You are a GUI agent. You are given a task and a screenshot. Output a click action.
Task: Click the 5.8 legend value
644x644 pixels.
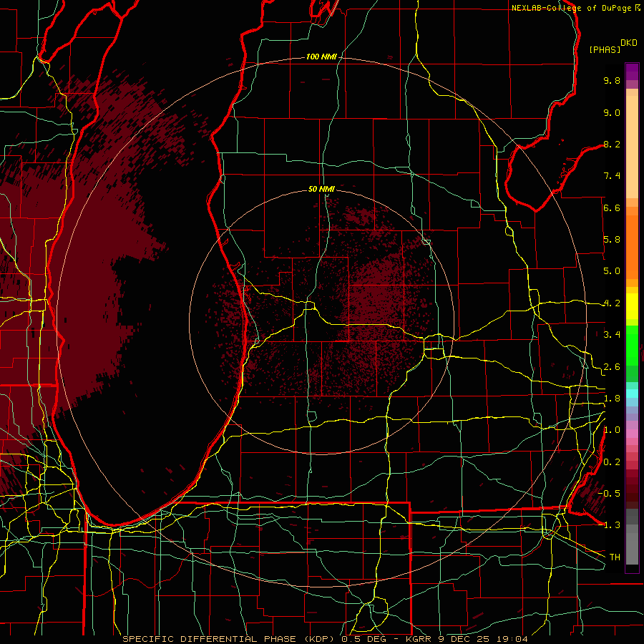tap(612, 240)
